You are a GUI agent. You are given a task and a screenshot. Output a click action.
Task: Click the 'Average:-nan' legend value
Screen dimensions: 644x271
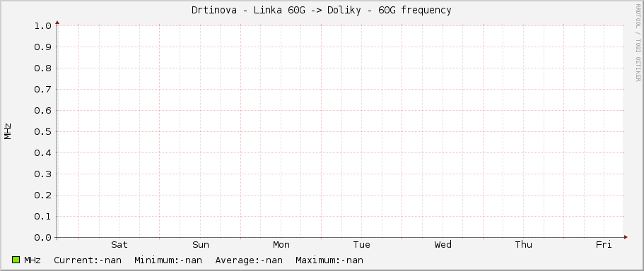[249, 260]
